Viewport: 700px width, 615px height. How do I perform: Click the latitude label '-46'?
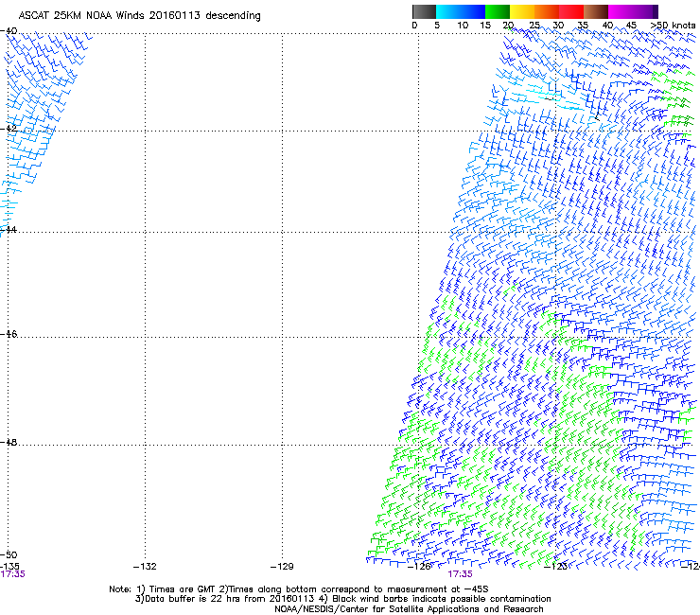(x=9, y=334)
